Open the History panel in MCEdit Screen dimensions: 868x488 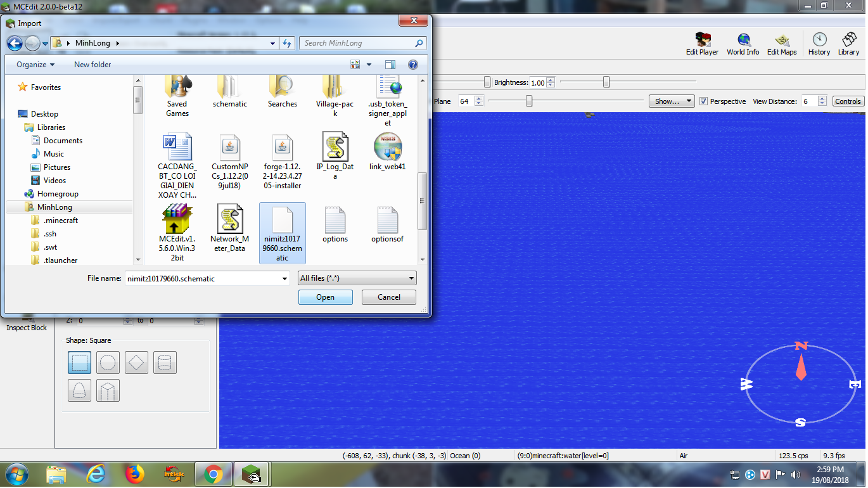(x=819, y=44)
